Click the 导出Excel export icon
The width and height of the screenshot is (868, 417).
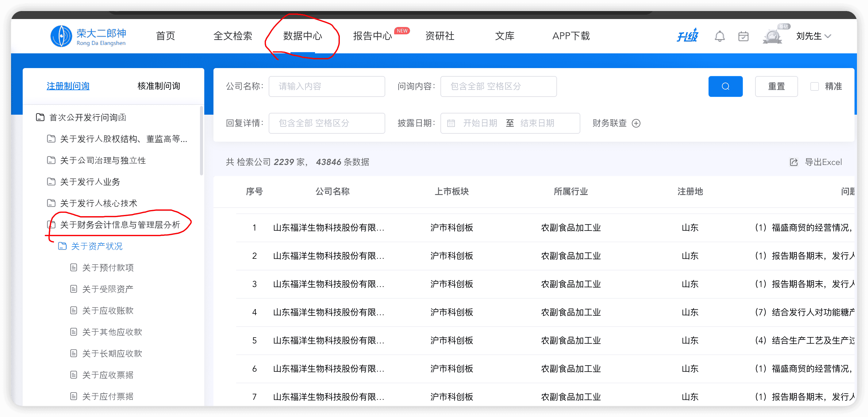click(x=793, y=162)
